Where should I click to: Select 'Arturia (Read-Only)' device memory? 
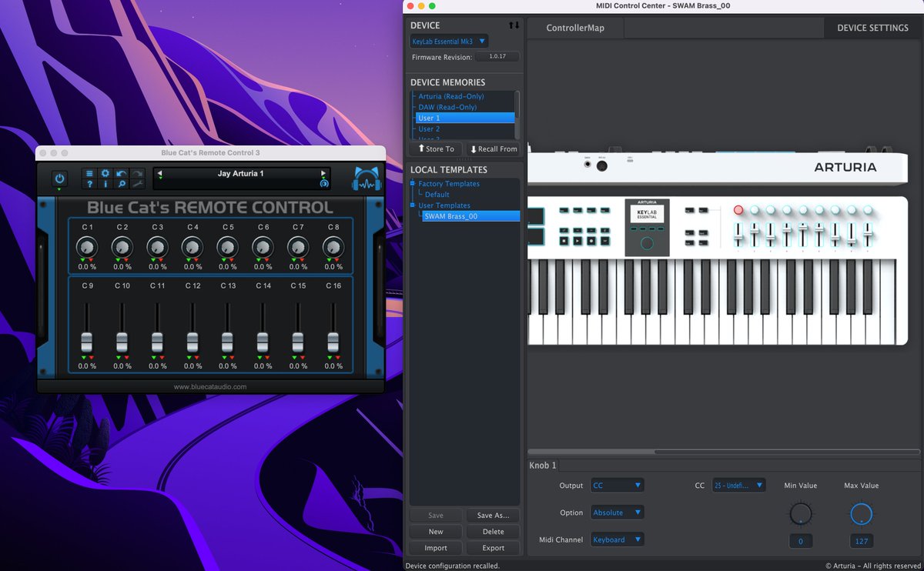(451, 96)
